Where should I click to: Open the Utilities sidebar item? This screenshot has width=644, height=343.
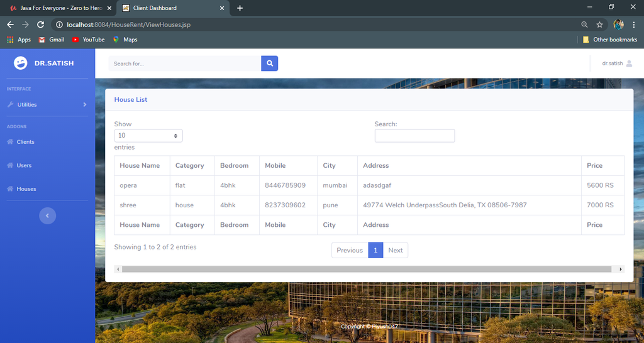click(47, 105)
